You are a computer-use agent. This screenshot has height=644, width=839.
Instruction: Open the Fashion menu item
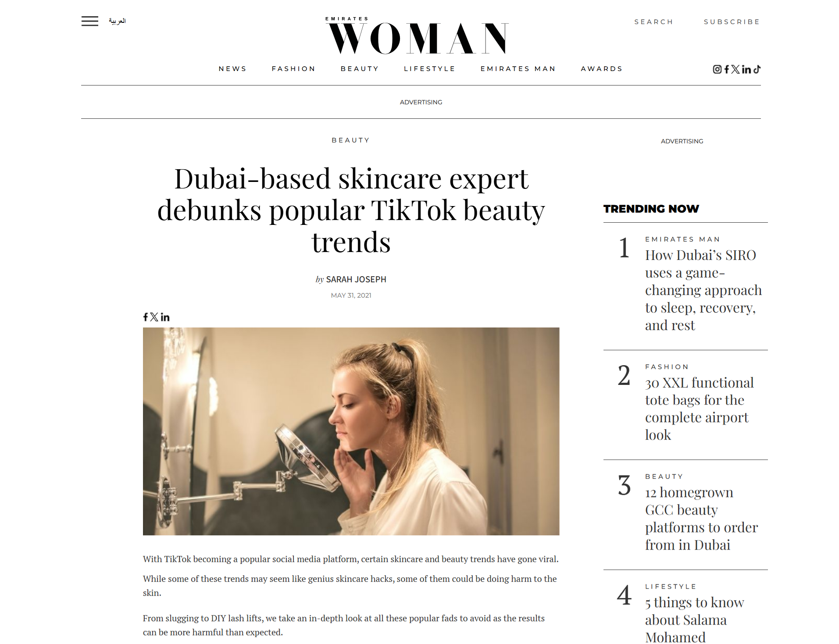[x=293, y=69]
